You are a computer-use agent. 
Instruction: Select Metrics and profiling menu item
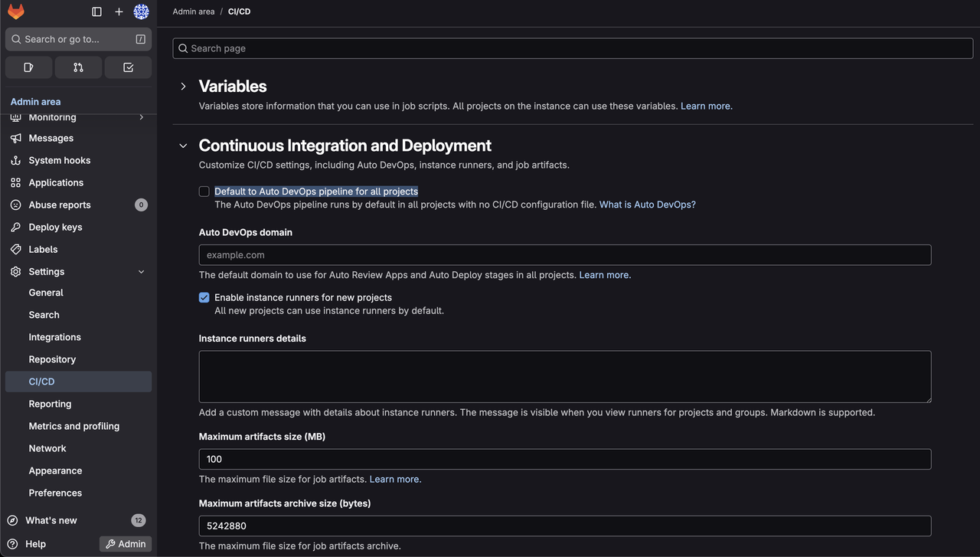coord(73,426)
